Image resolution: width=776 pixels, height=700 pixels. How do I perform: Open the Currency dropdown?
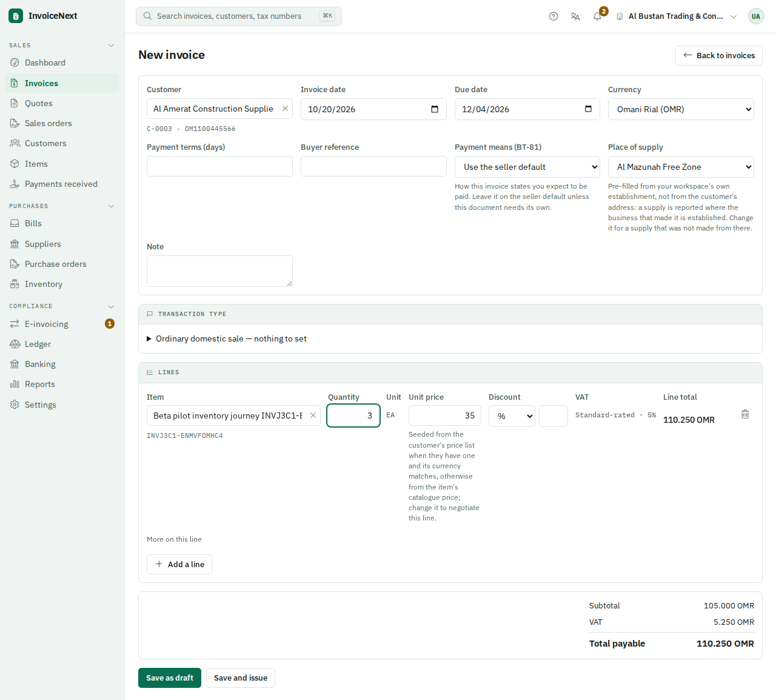pos(681,109)
